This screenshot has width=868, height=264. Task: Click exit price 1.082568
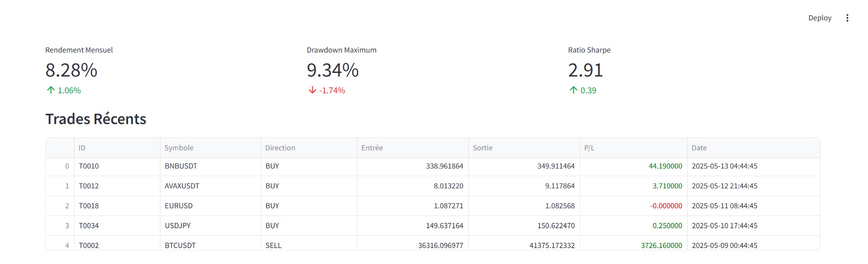coord(524,206)
